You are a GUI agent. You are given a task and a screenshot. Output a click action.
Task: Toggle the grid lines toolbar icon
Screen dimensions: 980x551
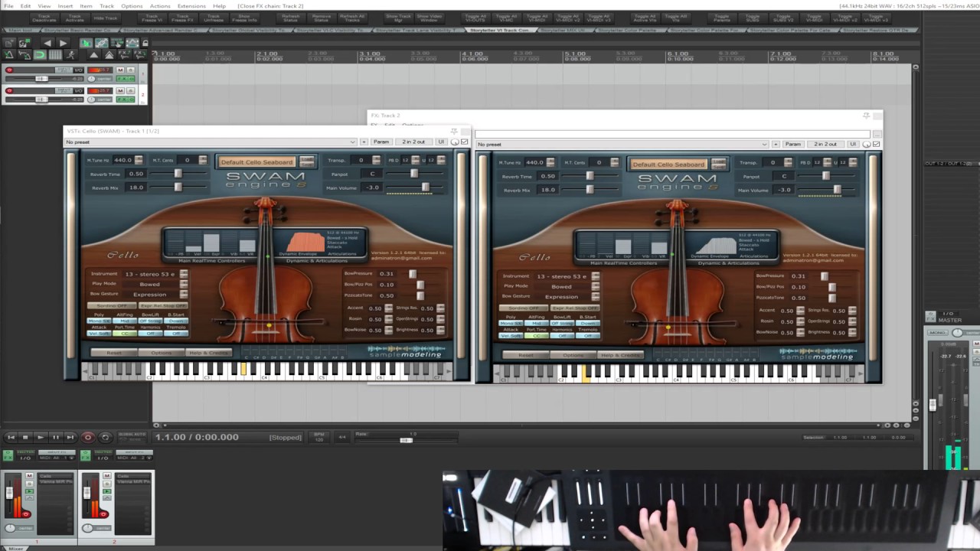(55, 54)
